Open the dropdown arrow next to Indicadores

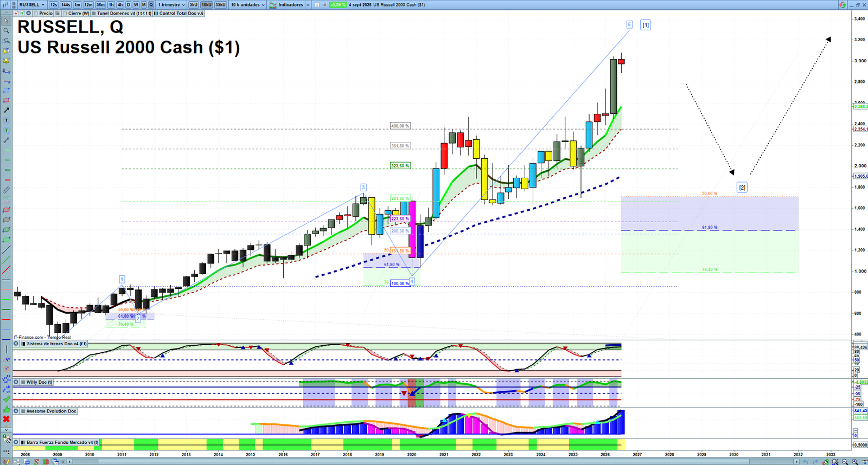(x=308, y=5)
